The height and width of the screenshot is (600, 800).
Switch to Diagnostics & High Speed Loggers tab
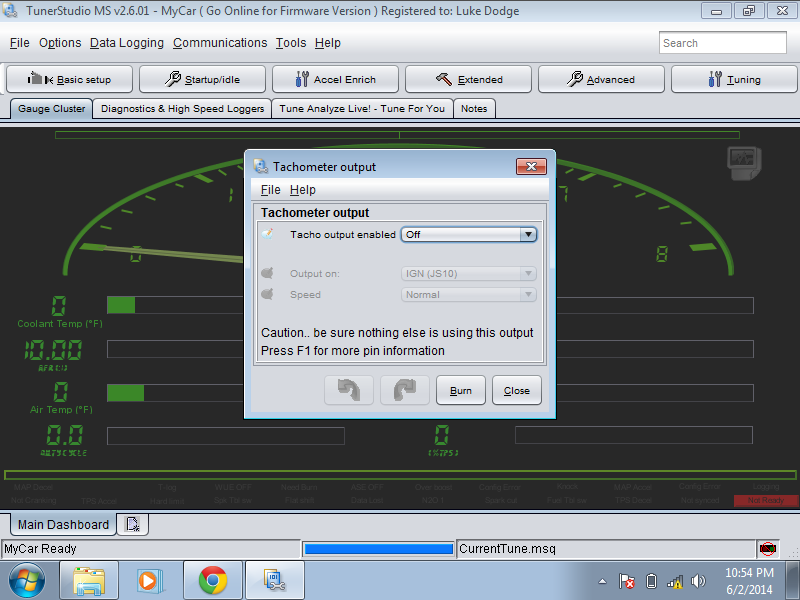tap(183, 109)
